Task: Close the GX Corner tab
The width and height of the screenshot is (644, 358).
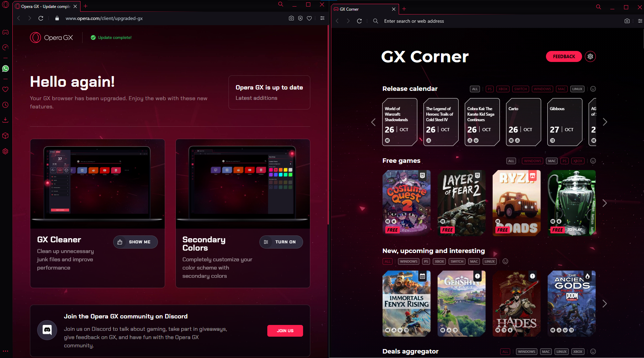Action: pyautogui.click(x=394, y=9)
